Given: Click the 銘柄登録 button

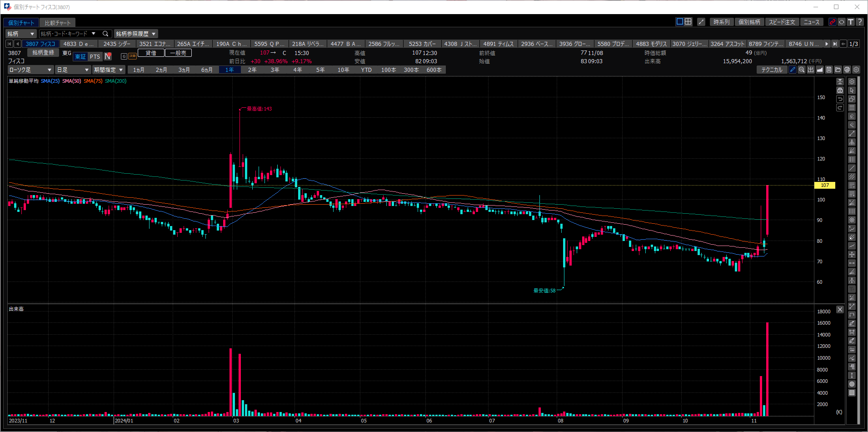Looking at the screenshot, I should 43,53.
